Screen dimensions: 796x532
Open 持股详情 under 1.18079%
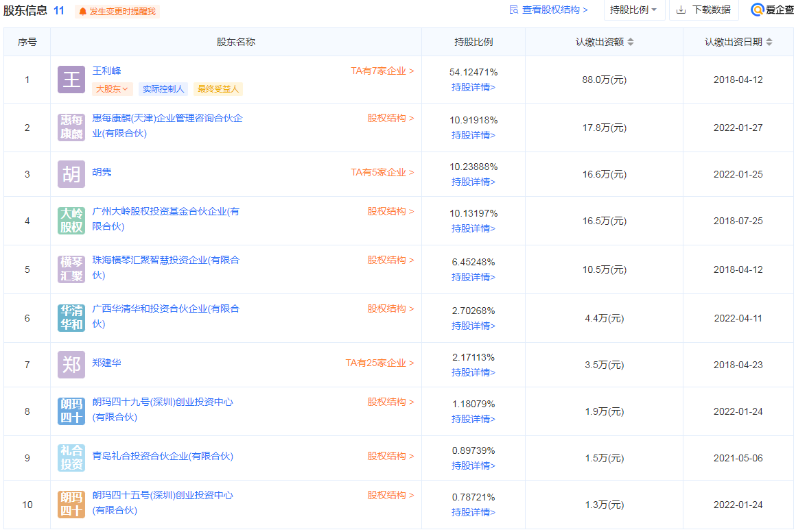click(473, 419)
